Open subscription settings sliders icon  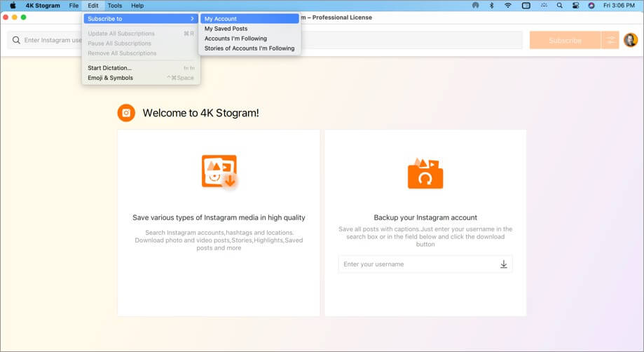coord(610,40)
